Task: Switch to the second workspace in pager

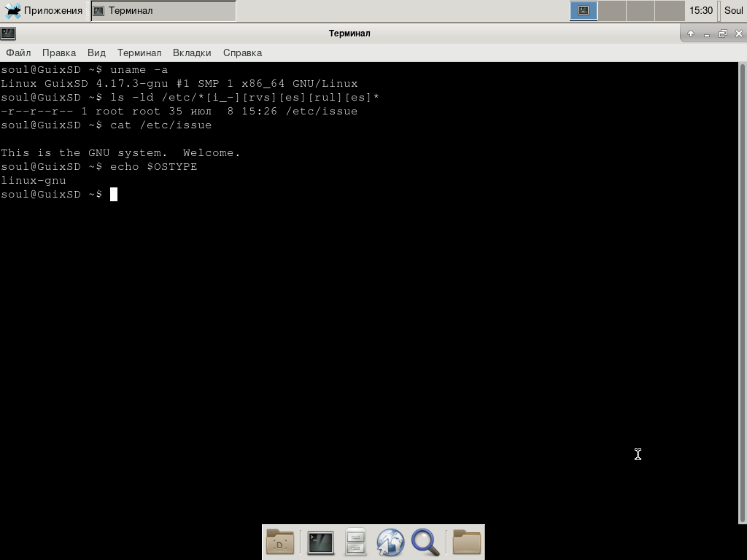Action: pos(612,10)
